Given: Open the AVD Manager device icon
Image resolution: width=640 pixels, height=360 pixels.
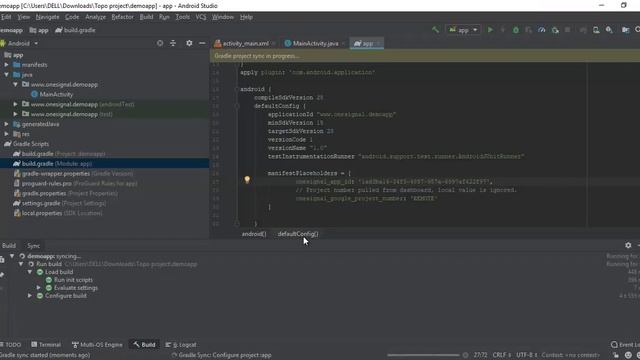Looking at the screenshot, I should coord(596,30).
